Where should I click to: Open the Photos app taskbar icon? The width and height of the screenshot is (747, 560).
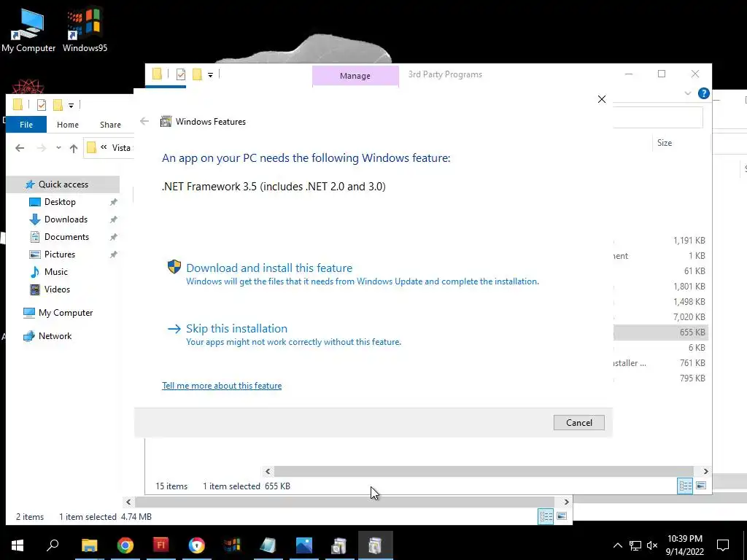pyautogui.click(x=303, y=545)
